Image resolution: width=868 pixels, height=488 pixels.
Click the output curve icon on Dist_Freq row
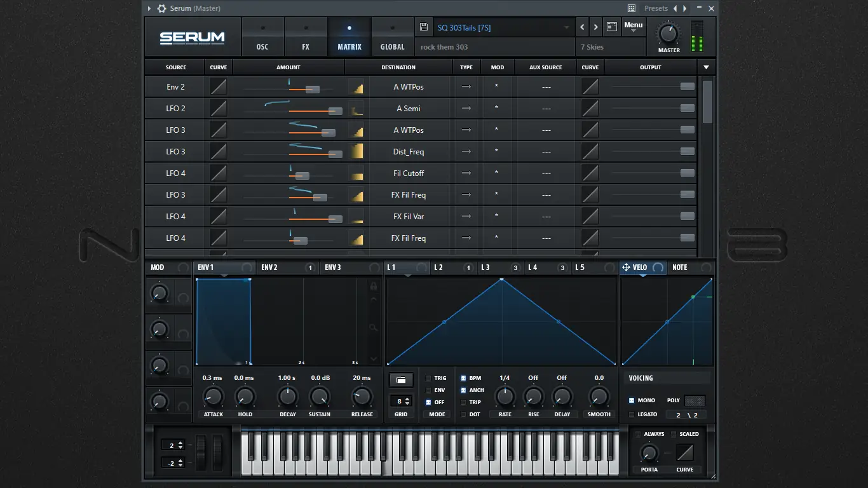click(590, 152)
